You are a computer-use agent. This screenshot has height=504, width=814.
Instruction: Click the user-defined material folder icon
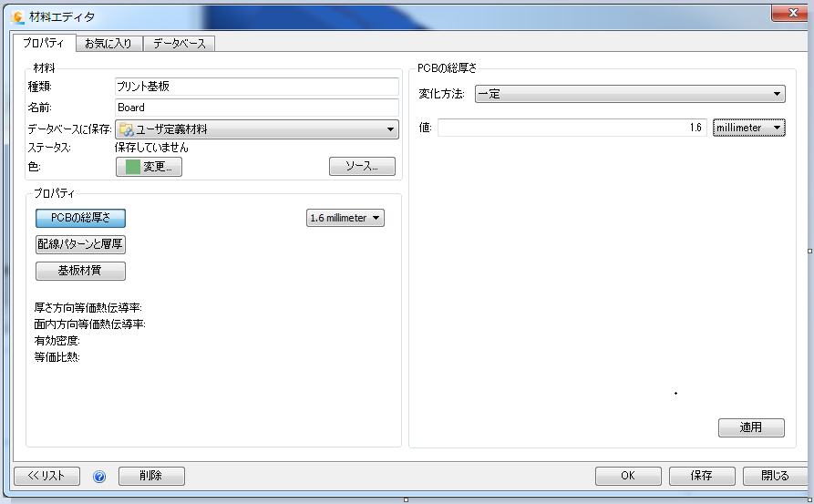(x=126, y=129)
